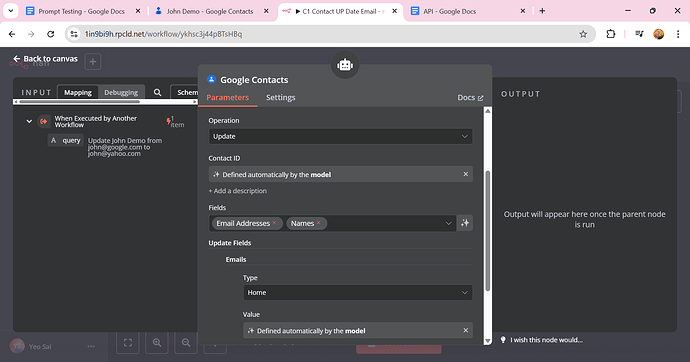Switch input panel to Mapping mode
The width and height of the screenshot is (690, 362).
pyautogui.click(x=78, y=92)
